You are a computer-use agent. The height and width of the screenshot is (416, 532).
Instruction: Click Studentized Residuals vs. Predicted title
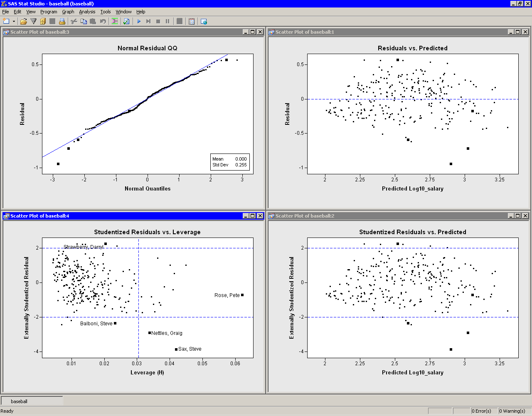point(413,232)
